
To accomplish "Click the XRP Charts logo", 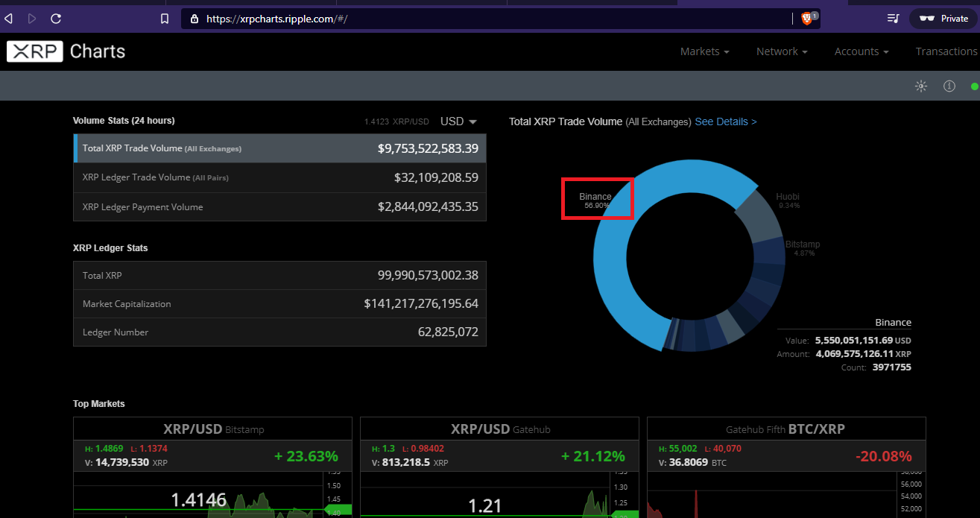I will click(66, 51).
